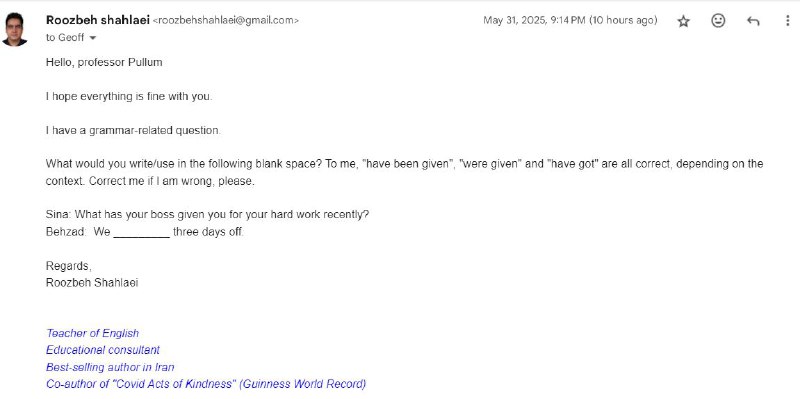Click the 'Teacher of English' signature line

point(92,333)
